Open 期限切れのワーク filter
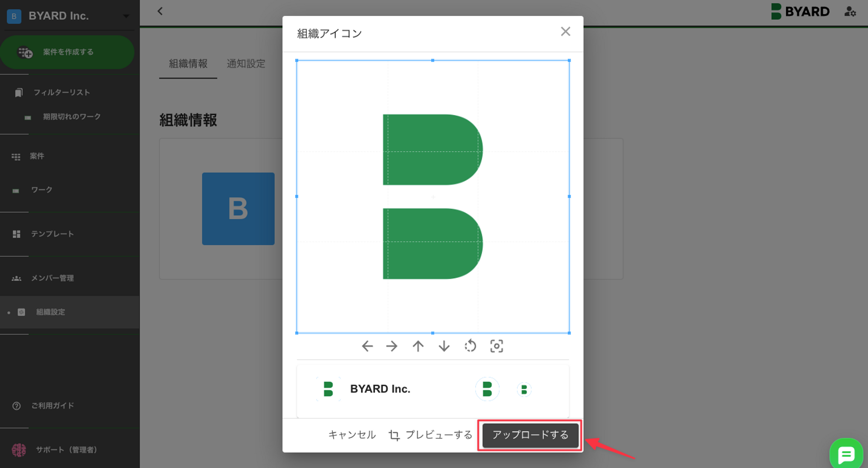 pyautogui.click(x=72, y=117)
